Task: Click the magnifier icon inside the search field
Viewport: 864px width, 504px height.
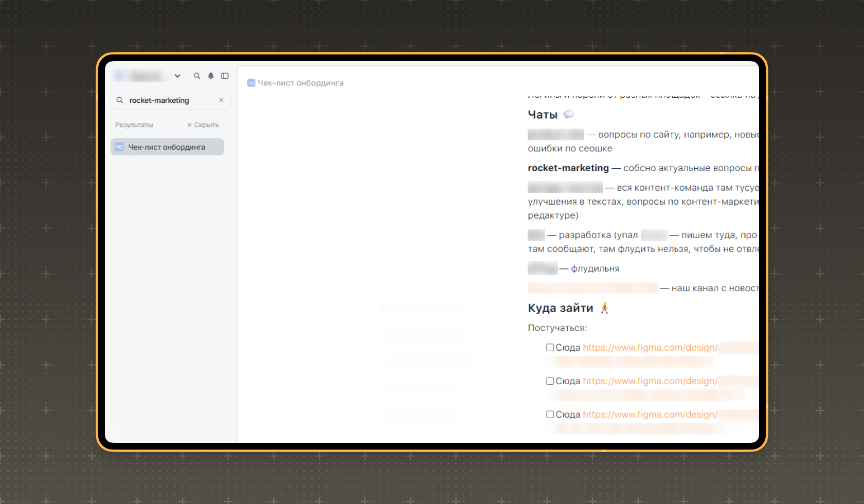Action: (x=120, y=100)
